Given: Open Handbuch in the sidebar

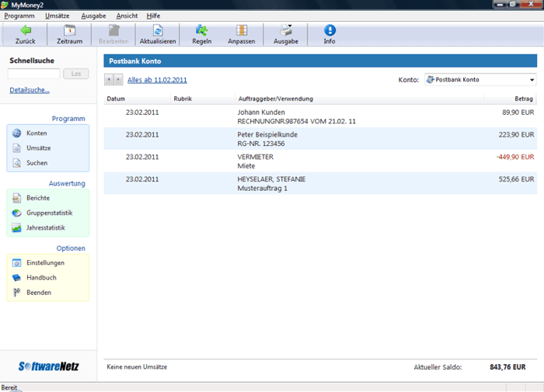Looking at the screenshot, I should click(41, 278).
